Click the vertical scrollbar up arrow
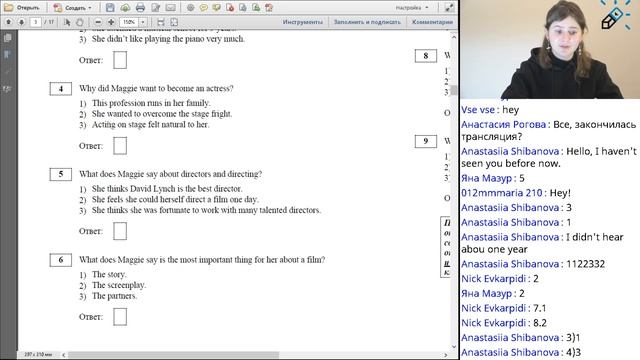The image size is (640, 360). [454, 37]
